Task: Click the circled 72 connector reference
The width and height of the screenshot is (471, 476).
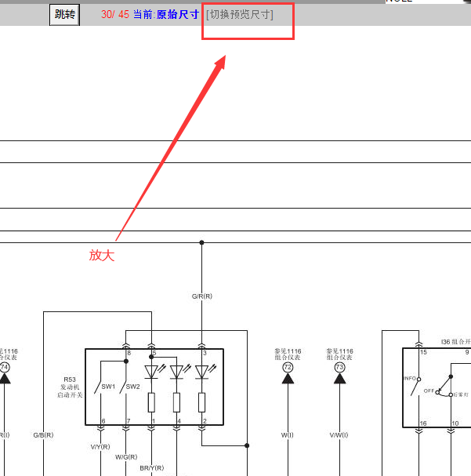Action: (x=288, y=368)
